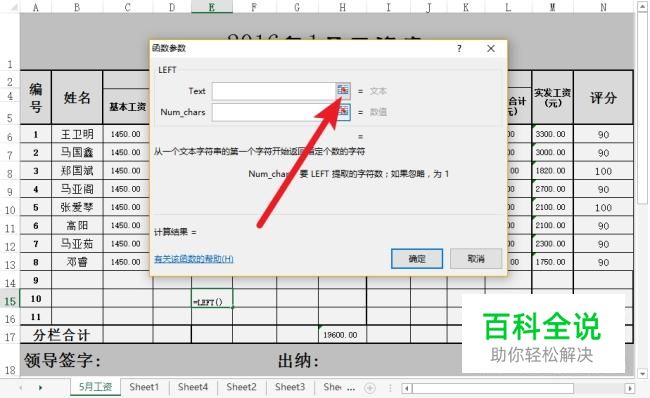Click the 领导签字 cell
The width and height of the screenshot is (650, 398).
[62, 360]
